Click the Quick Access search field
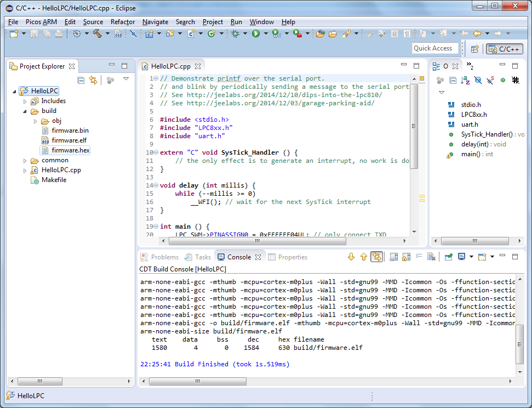Screen dimensions: 532x408 (435, 48)
